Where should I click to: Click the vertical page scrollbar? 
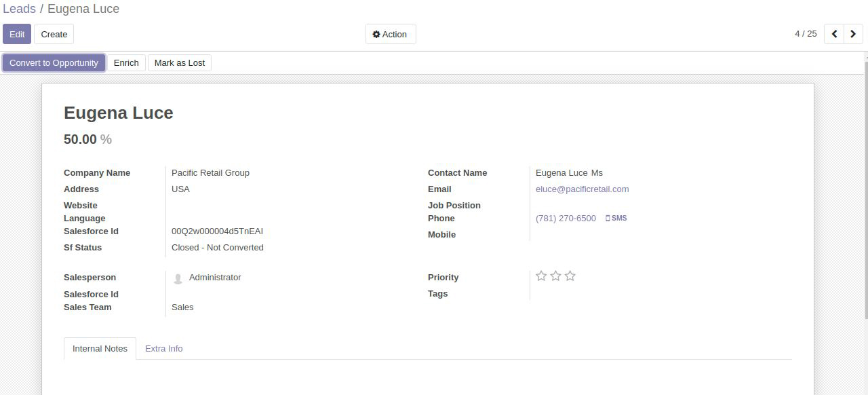tap(865, 190)
